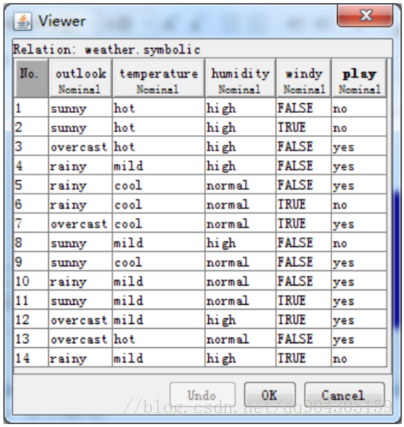
Task: Select temperature cell 'hot' in row 3
Action: [159, 146]
